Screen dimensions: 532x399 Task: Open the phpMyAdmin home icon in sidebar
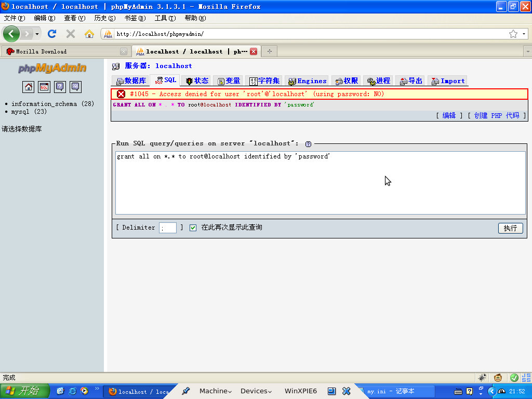coord(29,87)
